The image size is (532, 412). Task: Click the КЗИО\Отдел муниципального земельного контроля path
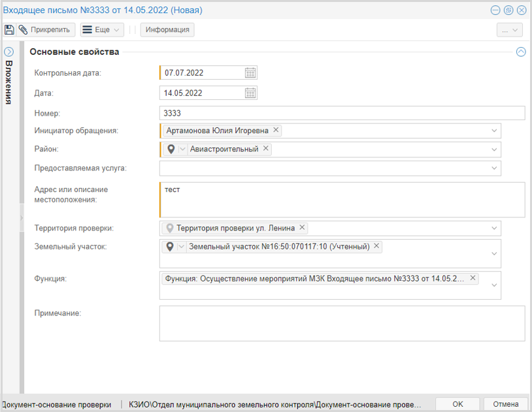[x=274, y=405]
